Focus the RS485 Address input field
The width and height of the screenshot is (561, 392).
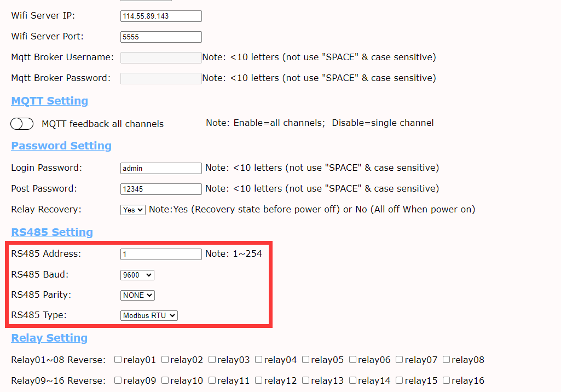[161, 254]
